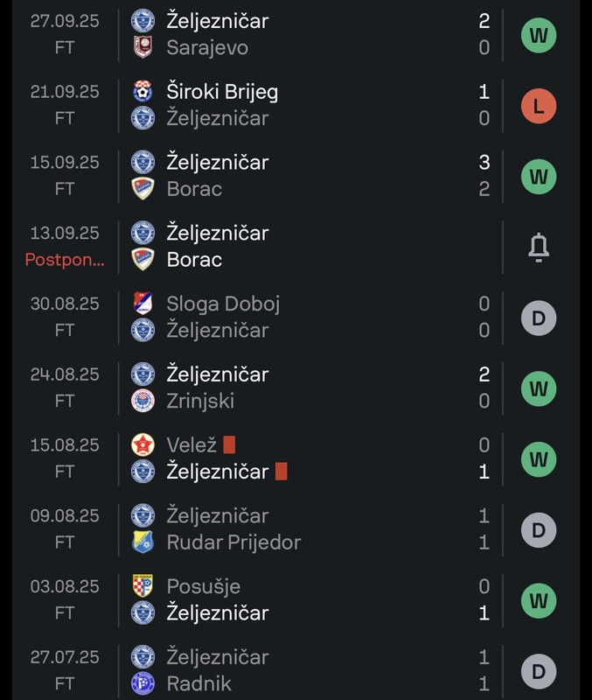Click the Sloga Doboj team crest

click(x=143, y=304)
